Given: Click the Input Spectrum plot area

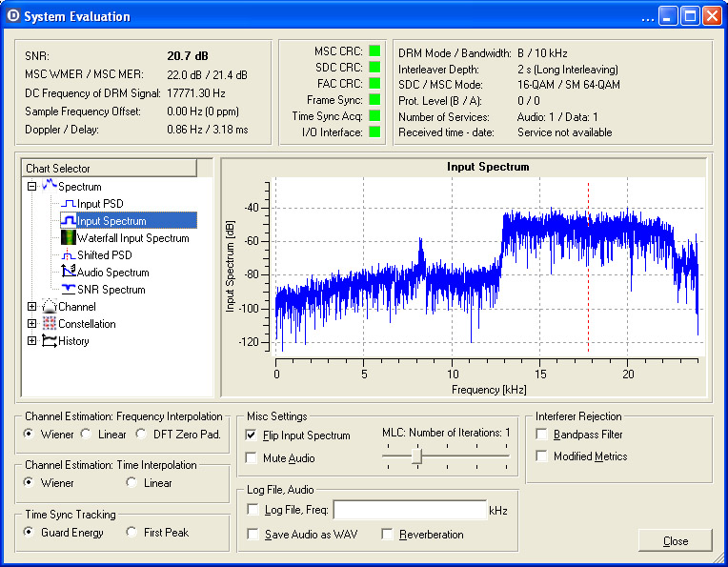Looking at the screenshot, I should click(x=488, y=267).
